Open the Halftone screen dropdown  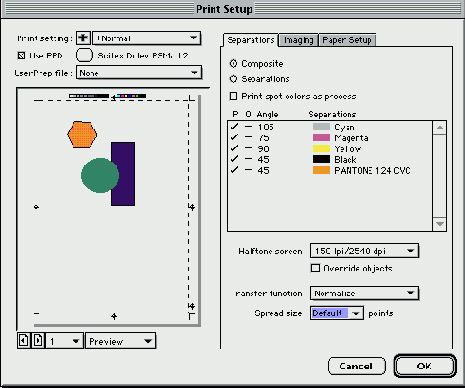click(364, 251)
